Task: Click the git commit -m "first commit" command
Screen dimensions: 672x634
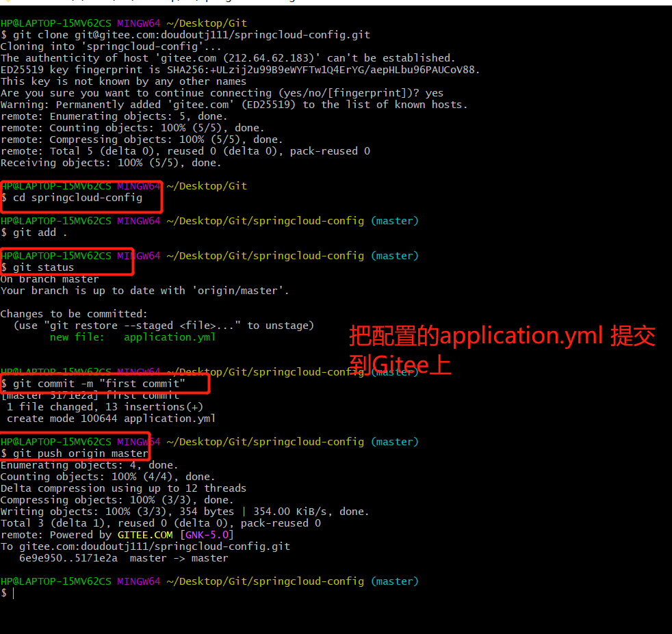Action: pyautogui.click(x=99, y=384)
